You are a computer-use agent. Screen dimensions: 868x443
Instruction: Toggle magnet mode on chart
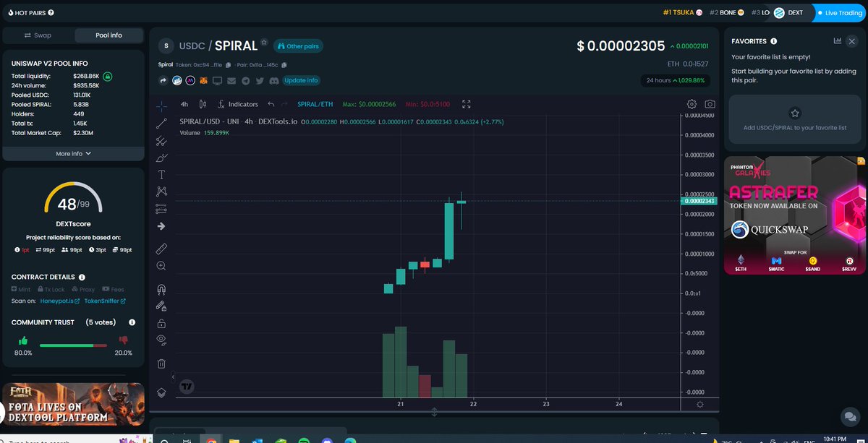[161, 289]
